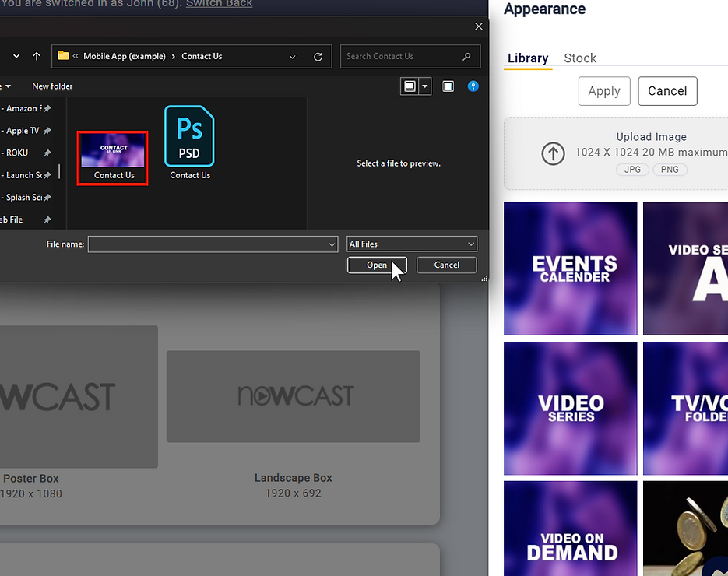Click the resize grip of file dialog
Viewport: 728px width, 576px height.
(484, 279)
